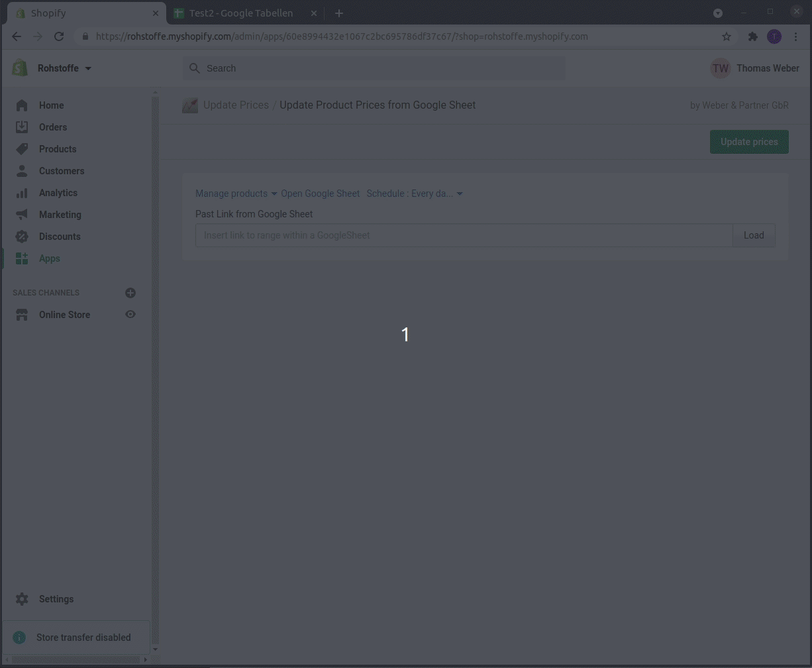Click the Load button
This screenshot has width=812, height=668.
pyautogui.click(x=754, y=235)
